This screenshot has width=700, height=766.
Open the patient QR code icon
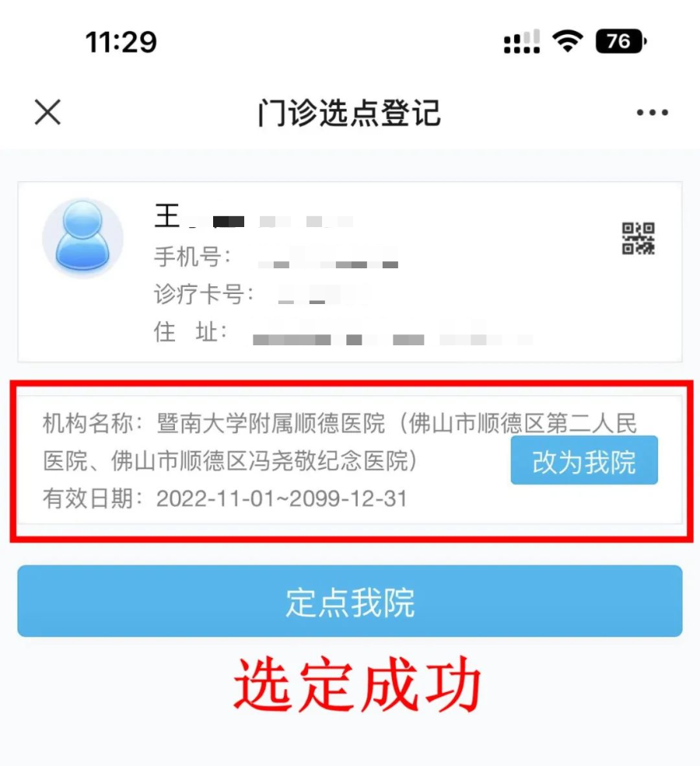pyautogui.click(x=638, y=239)
